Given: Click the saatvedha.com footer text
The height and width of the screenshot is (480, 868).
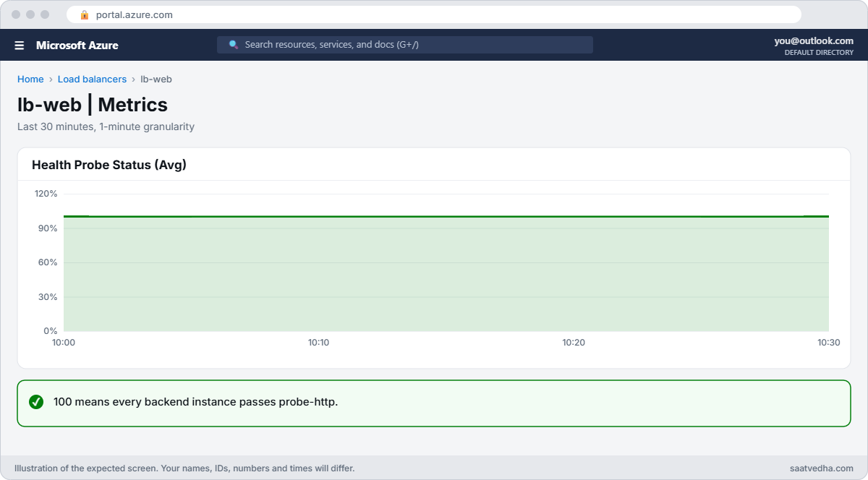Looking at the screenshot, I should point(822,468).
